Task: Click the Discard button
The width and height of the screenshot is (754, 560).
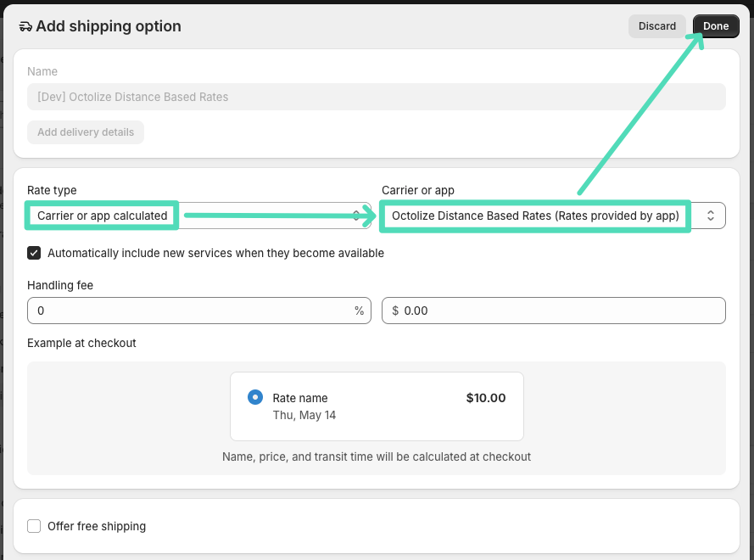Action: coord(656,26)
